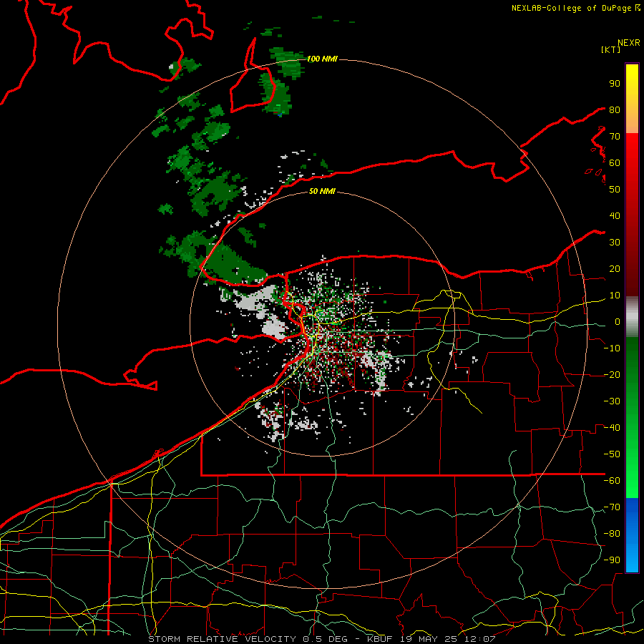Click the bright red segment of color bar
The image size is (644, 644).
pos(632,150)
